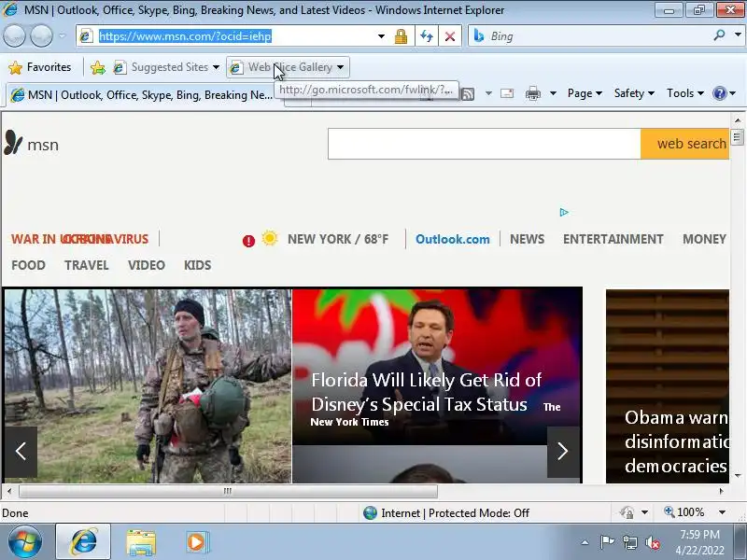The image size is (747, 560).
Task: Open the Favorites center button
Action: tap(40, 67)
